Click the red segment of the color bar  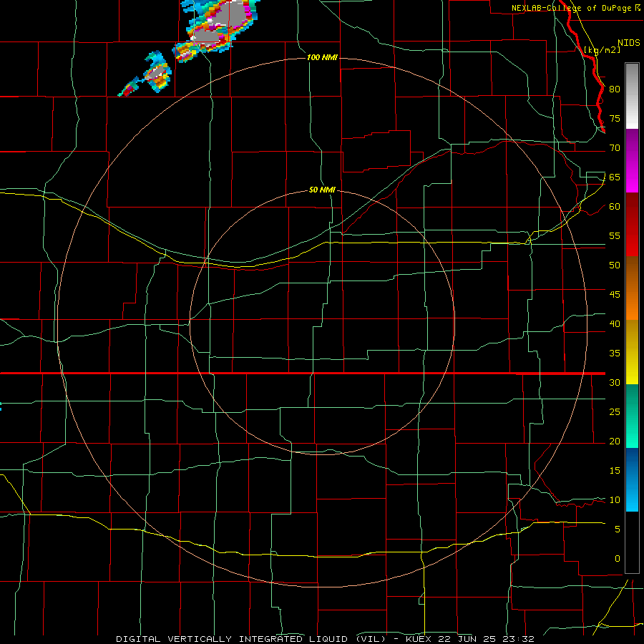pyautogui.click(x=632, y=225)
